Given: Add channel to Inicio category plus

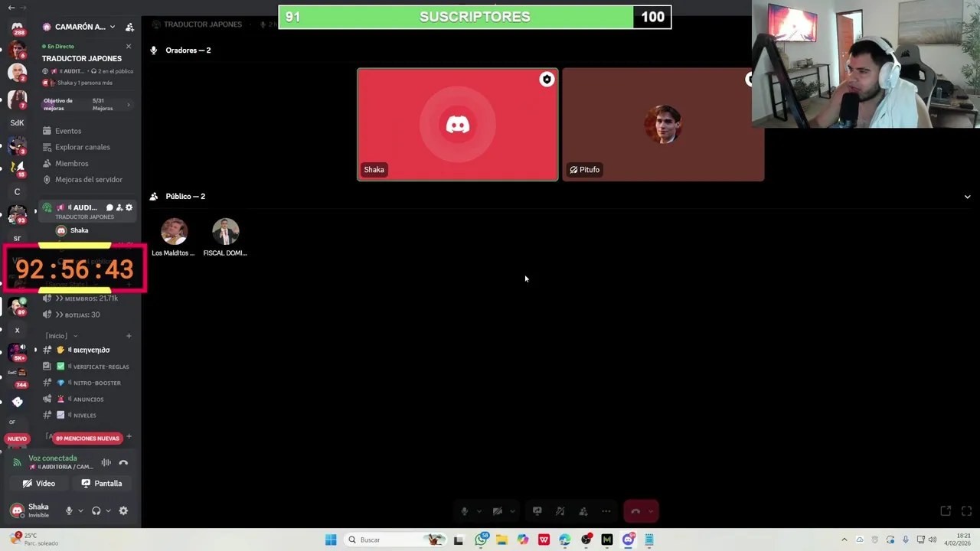Looking at the screenshot, I should pos(129,336).
